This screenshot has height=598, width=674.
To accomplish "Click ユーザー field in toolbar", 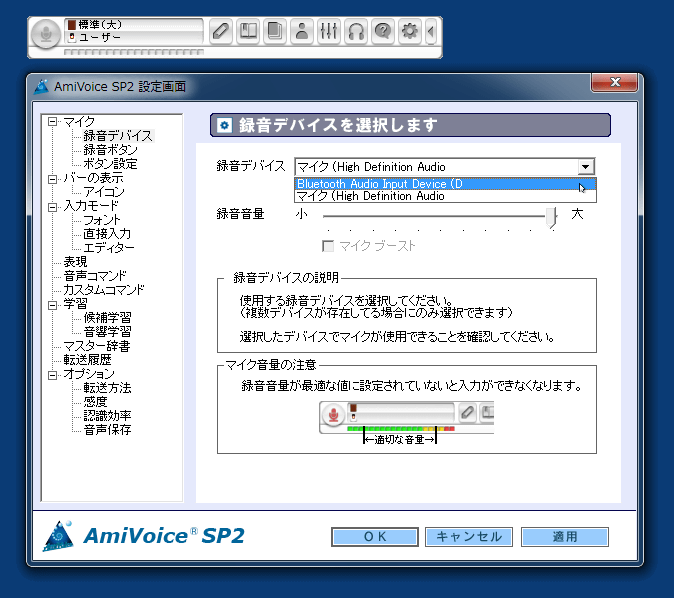I will pos(134,37).
